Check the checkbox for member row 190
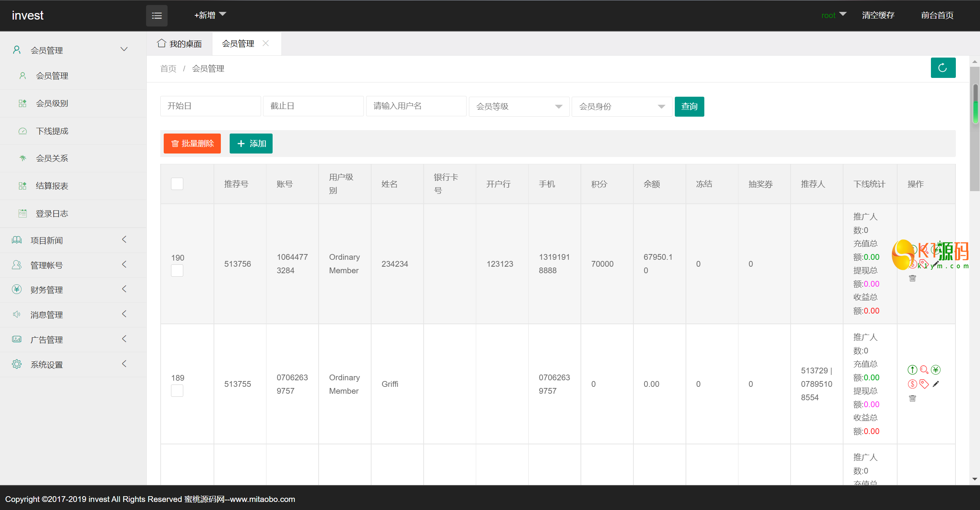 tap(177, 271)
